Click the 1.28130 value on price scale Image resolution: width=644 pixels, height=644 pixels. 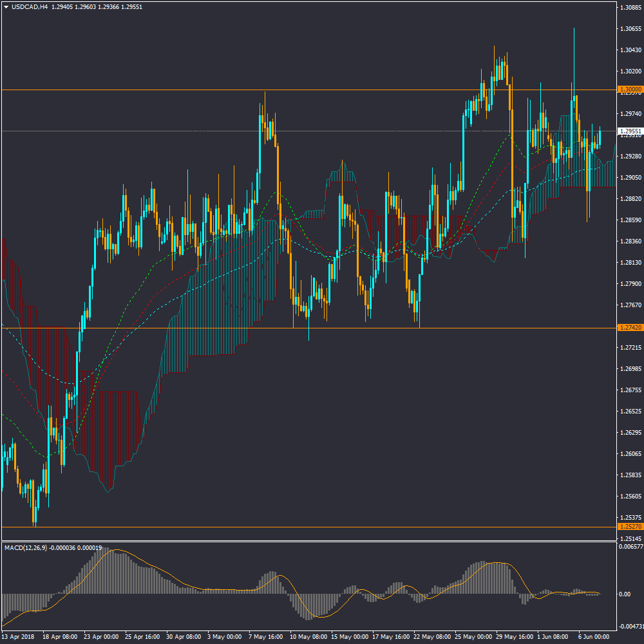630,263
